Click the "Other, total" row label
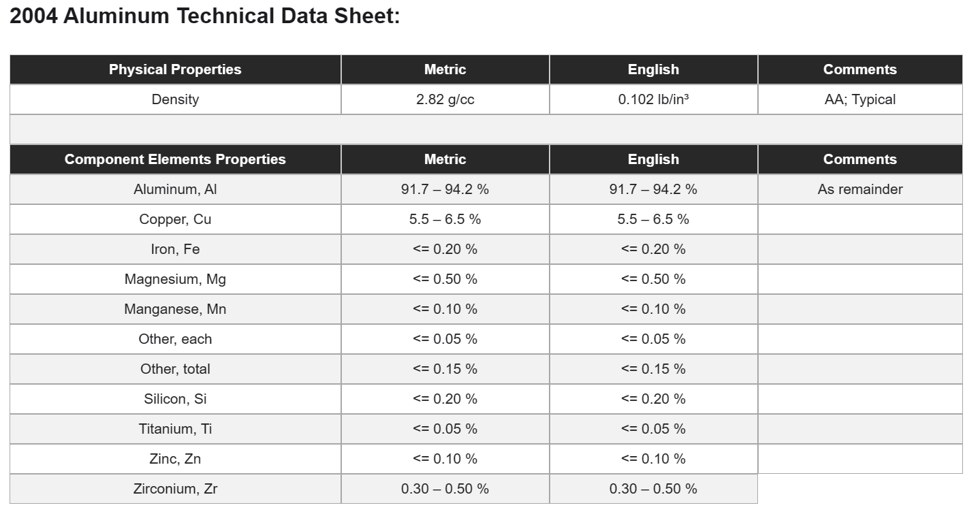Viewport: 980px width, 514px height. point(175,369)
